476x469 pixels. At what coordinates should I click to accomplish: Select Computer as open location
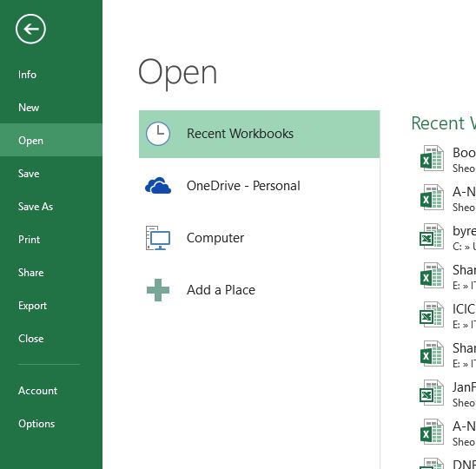pos(259,238)
